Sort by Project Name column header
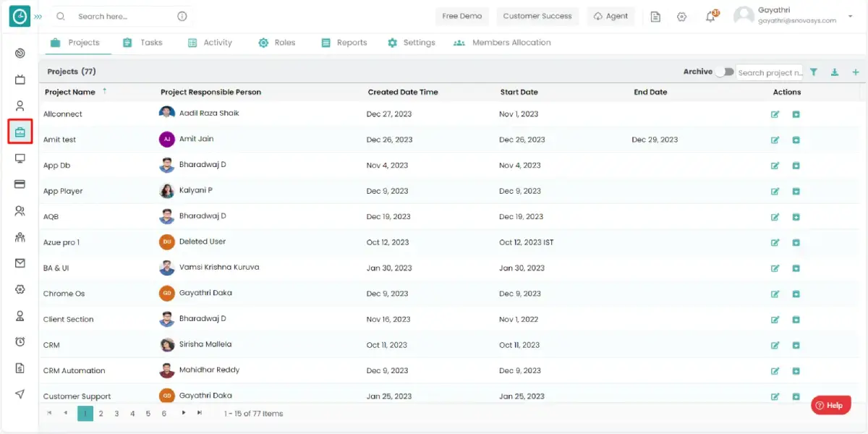868x434 pixels. pos(70,92)
